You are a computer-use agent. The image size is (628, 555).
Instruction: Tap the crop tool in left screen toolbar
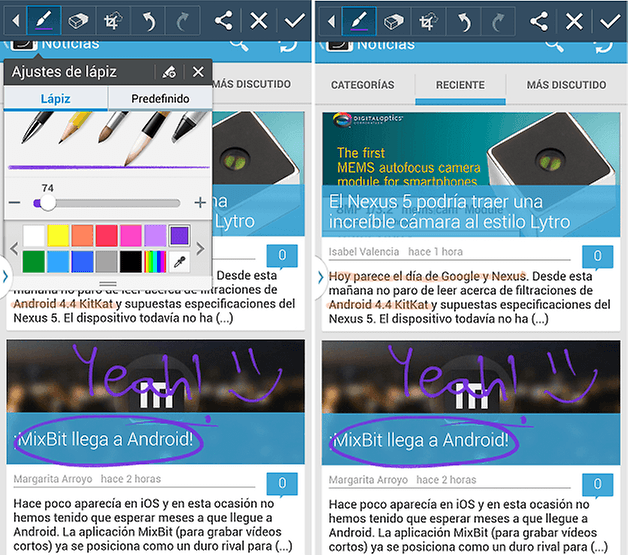(x=113, y=21)
